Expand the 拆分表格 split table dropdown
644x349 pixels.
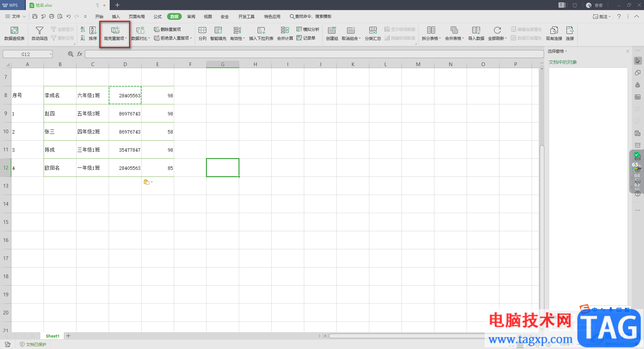(x=440, y=39)
